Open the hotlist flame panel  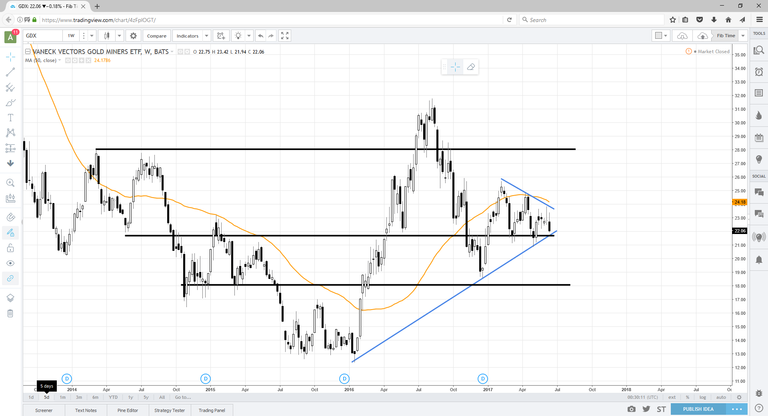tap(759, 116)
